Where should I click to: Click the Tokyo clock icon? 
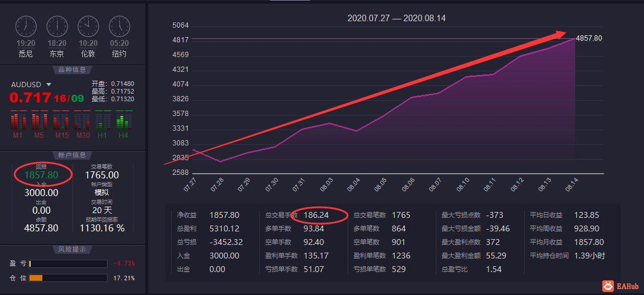[57, 26]
